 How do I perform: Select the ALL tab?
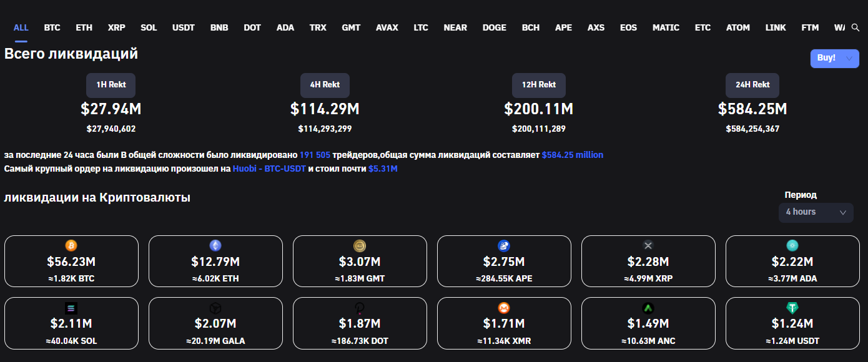pyautogui.click(x=21, y=28)
